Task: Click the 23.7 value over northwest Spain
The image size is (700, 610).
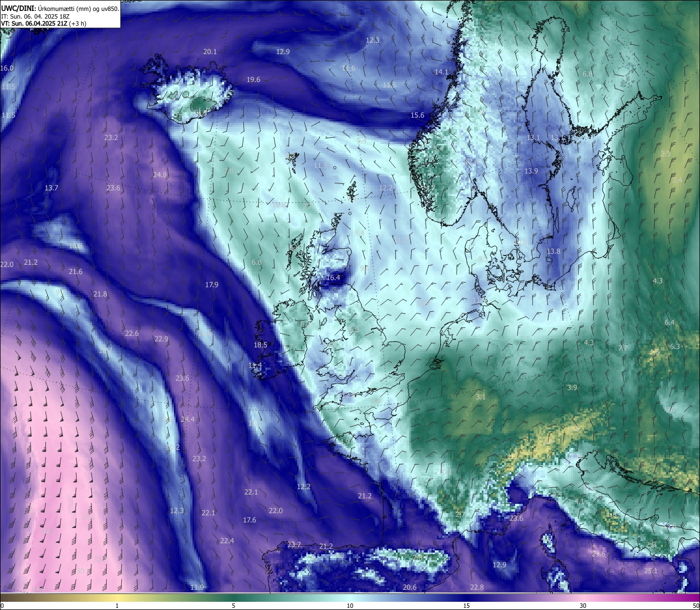Action: tap(294, 544)
